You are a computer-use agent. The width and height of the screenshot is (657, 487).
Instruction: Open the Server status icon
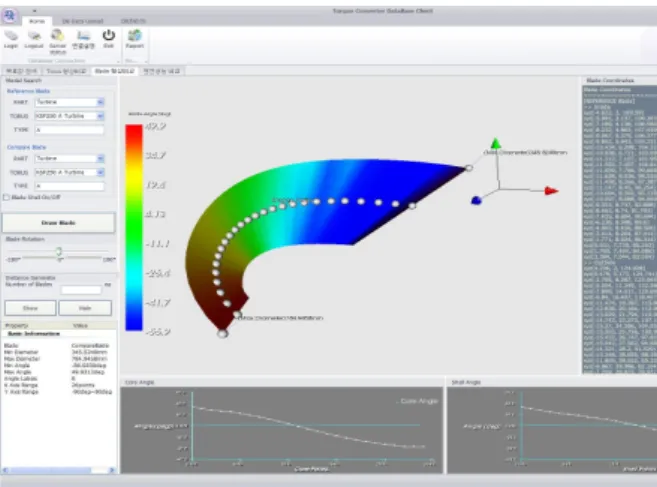(58, 42)
